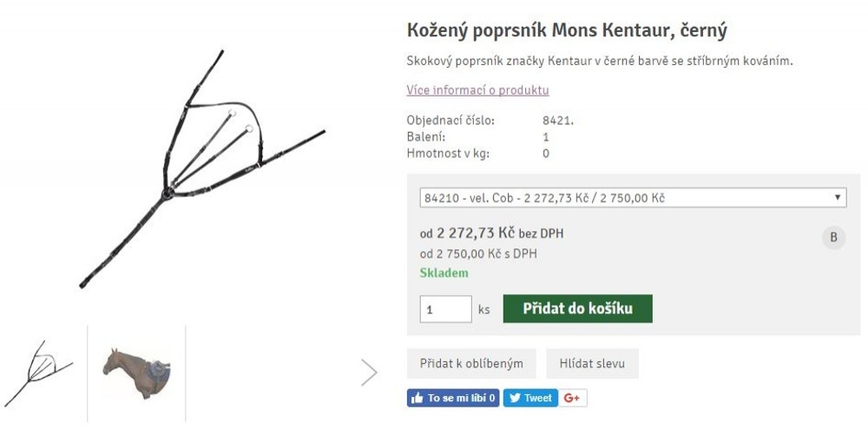The height and width of the screenshot is (429, 868).
Task: Click the 'ks' unit label beside quantity
Action: pos(484,309)
